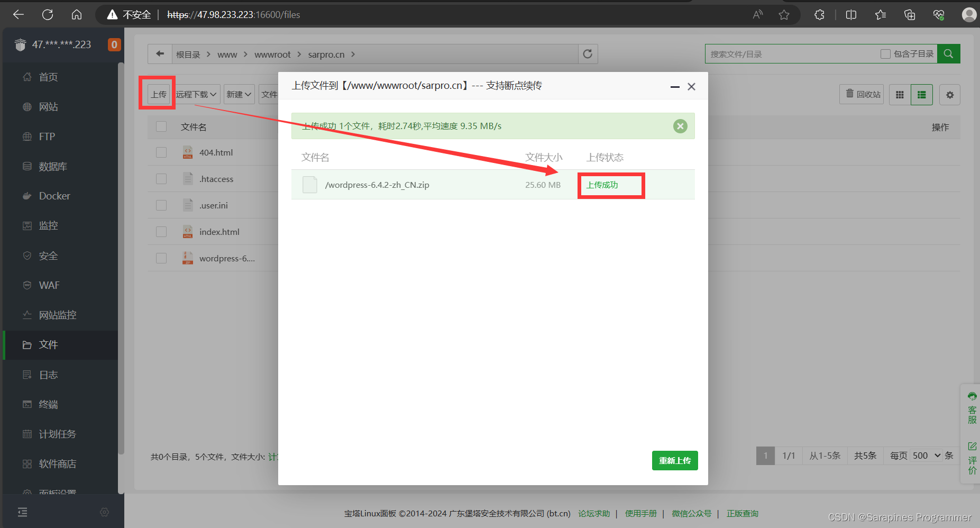Open the 数据库 sidebar menu

click(53, 166)
